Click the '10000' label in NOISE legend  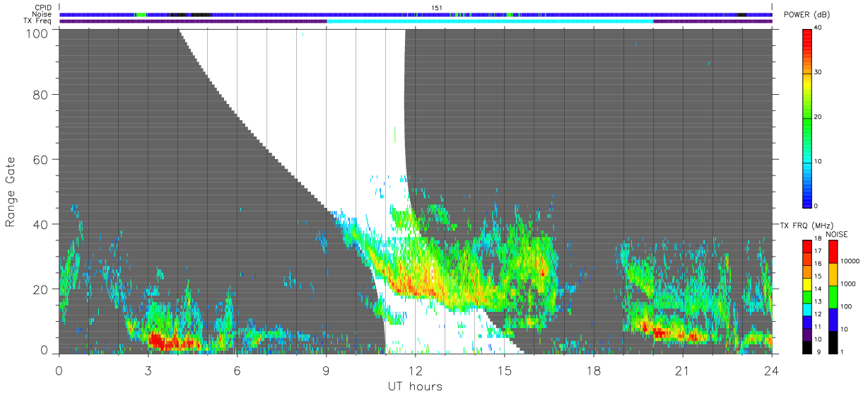tap(851, 261)
